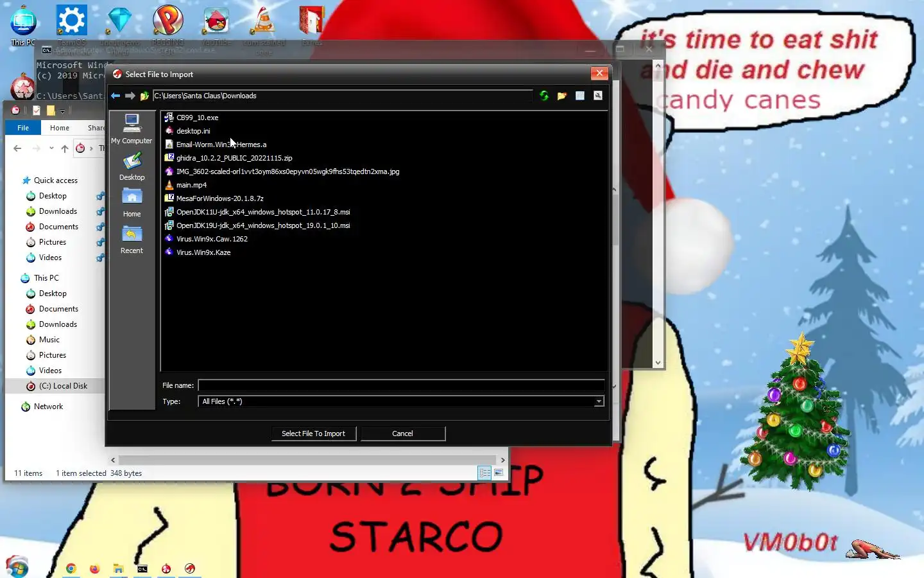
Task: Go back in the Select File dialog
Action: pos(116,96)
